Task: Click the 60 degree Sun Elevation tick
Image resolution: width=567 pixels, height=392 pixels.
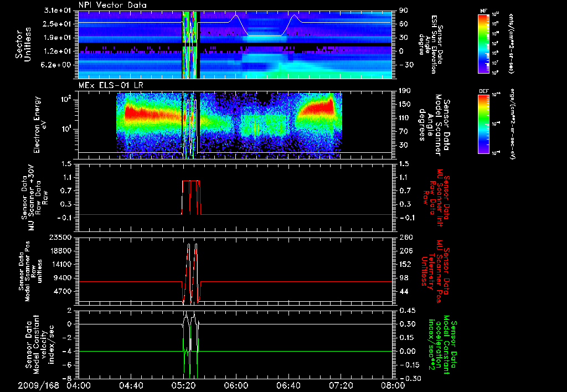Action: click(x=403, y=24)
